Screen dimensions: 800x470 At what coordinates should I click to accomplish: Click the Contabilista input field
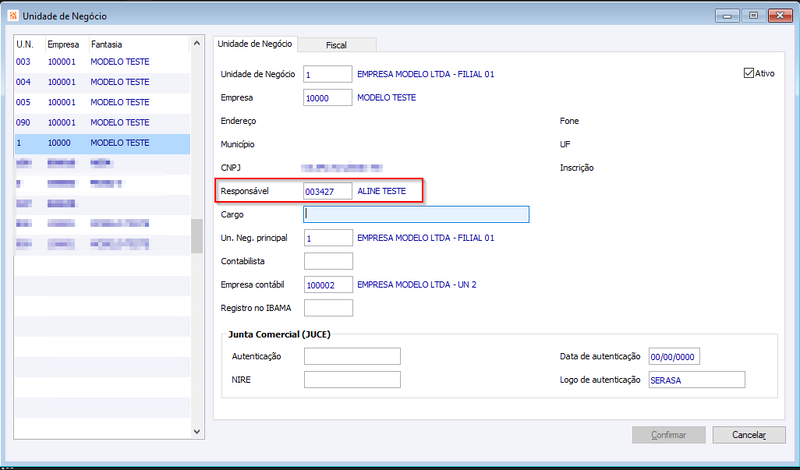328,261
